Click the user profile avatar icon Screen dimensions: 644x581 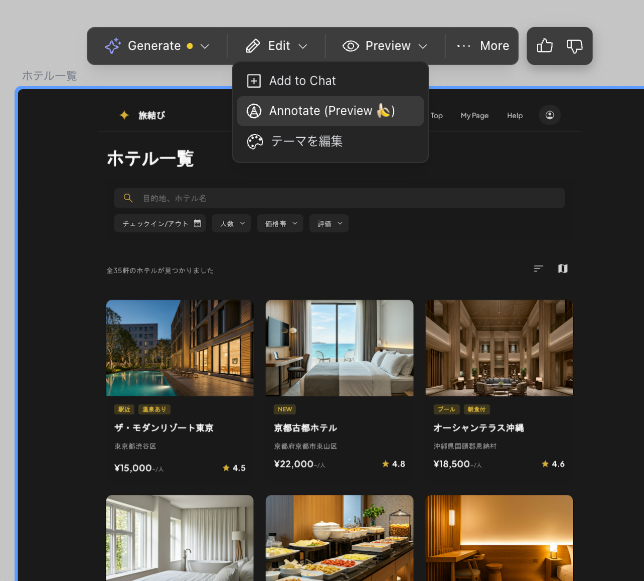pos(549,115)
